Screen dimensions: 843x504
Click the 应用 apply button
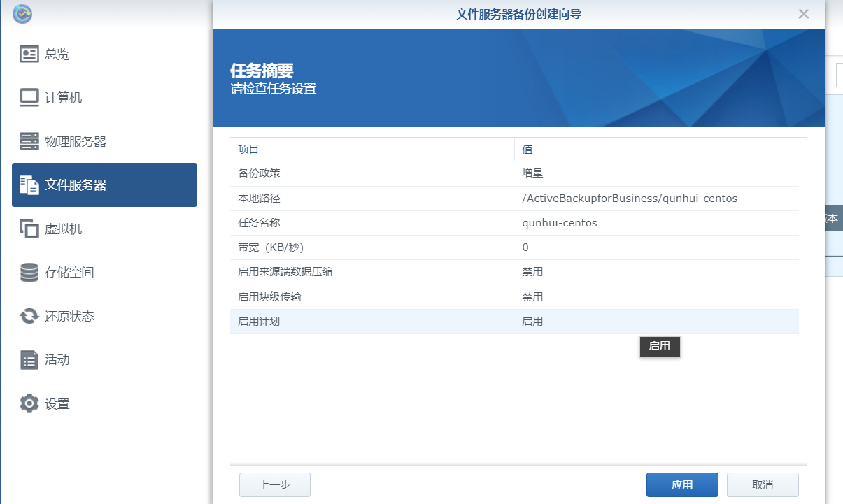point(682,484)
